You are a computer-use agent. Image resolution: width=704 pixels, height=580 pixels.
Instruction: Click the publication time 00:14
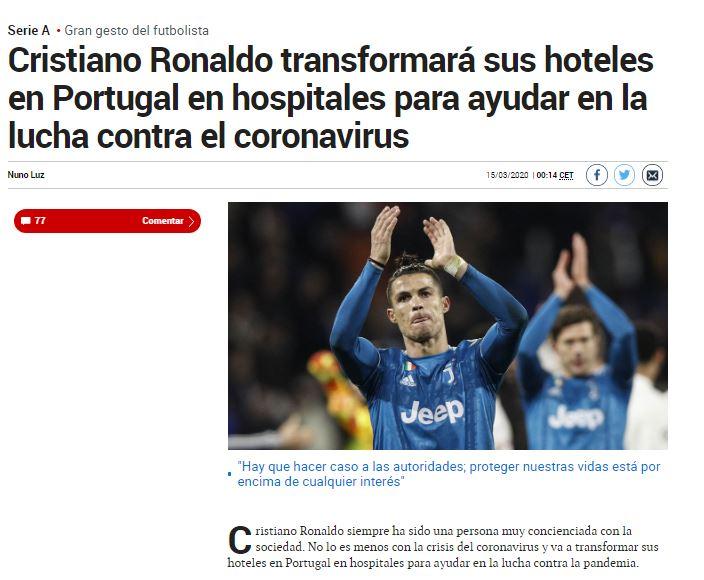point(546,175)
